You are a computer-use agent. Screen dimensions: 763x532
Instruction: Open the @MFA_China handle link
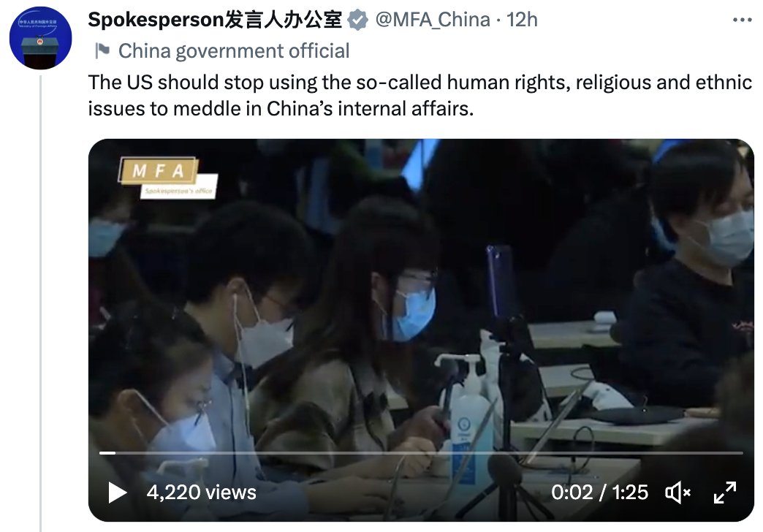[433, 20]
